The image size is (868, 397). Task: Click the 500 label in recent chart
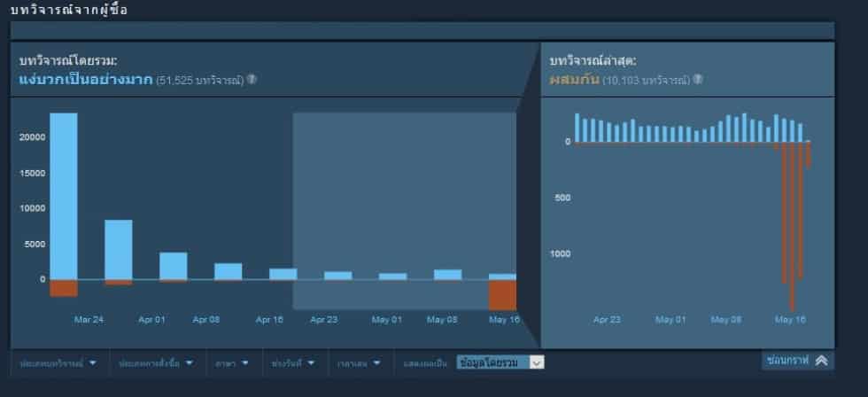click(562, 198)
